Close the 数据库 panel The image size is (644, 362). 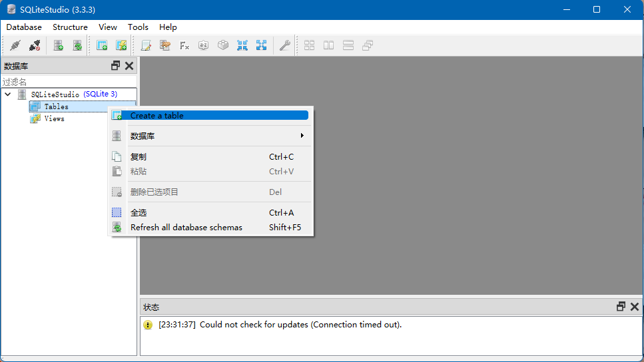coord(129,66)
